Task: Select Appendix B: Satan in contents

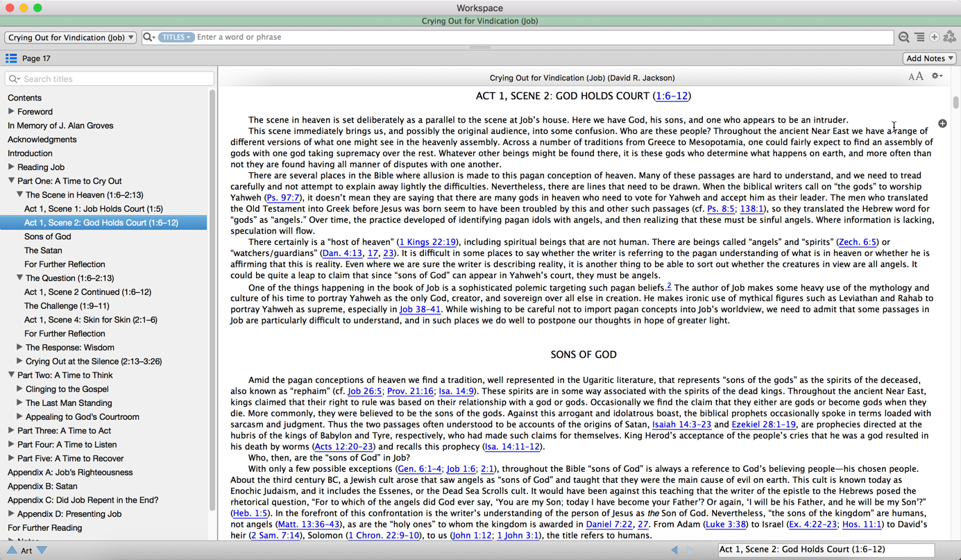Action: pyautogui.click(x=42, y=486)
